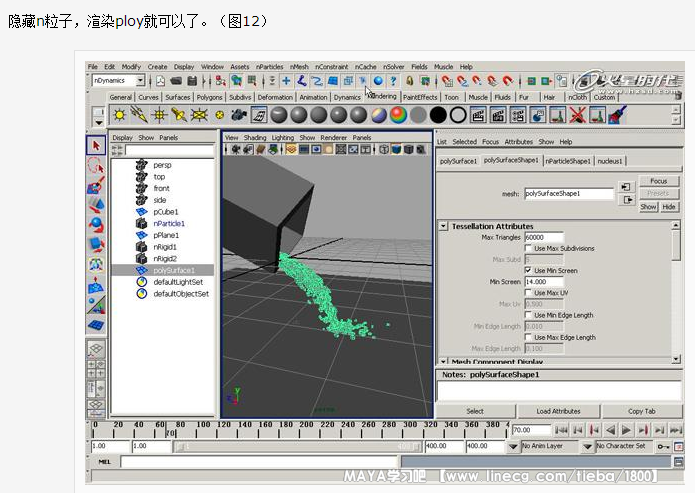Create a spot light from shelf
The width and height of the screenshot is (695, 493).
pyautogui.click(x=179, y=115)
